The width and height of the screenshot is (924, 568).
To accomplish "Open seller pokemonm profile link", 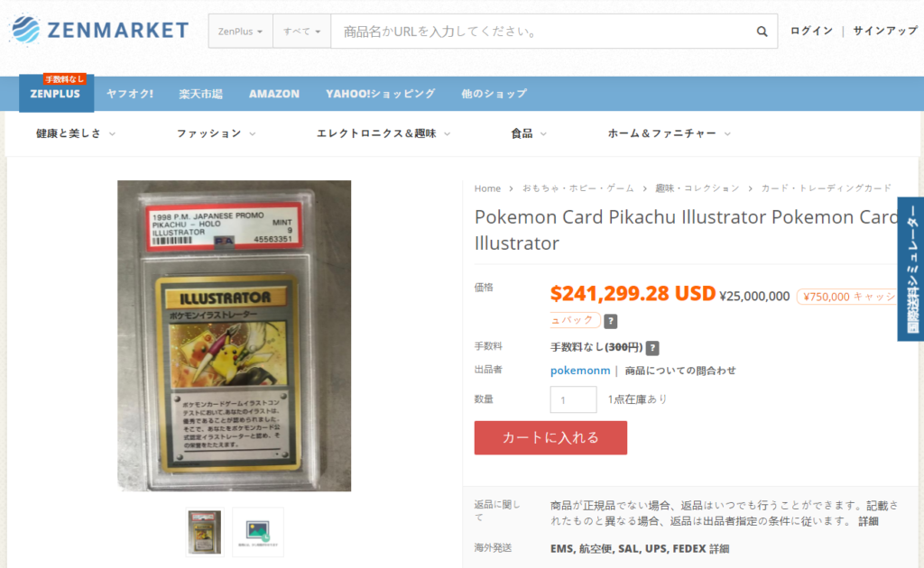I will tap(580, 371).
